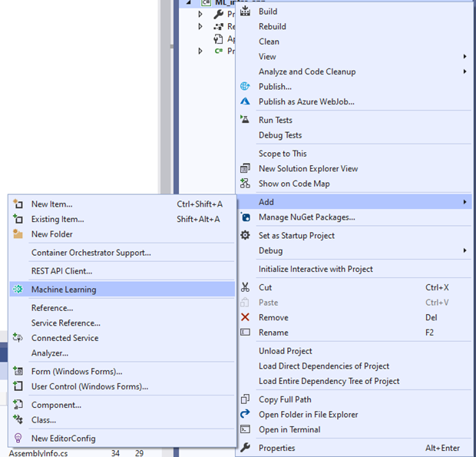The height and width of the screenshot is (457, 476).
Task: Click the Open Folder arrow icon
Action: click(x=245, y=414)
